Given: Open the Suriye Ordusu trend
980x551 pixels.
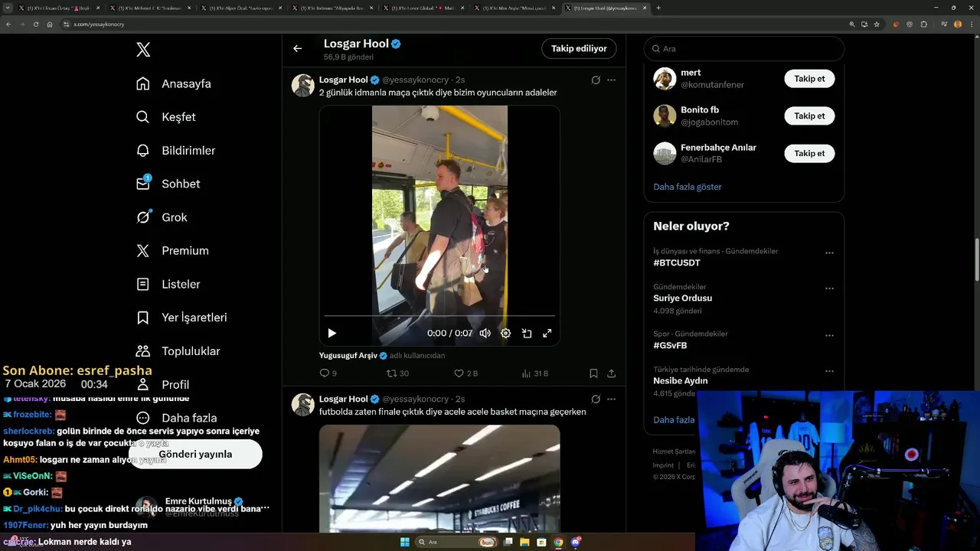Looking at the screenshot, I should click(x=682, y=298).
